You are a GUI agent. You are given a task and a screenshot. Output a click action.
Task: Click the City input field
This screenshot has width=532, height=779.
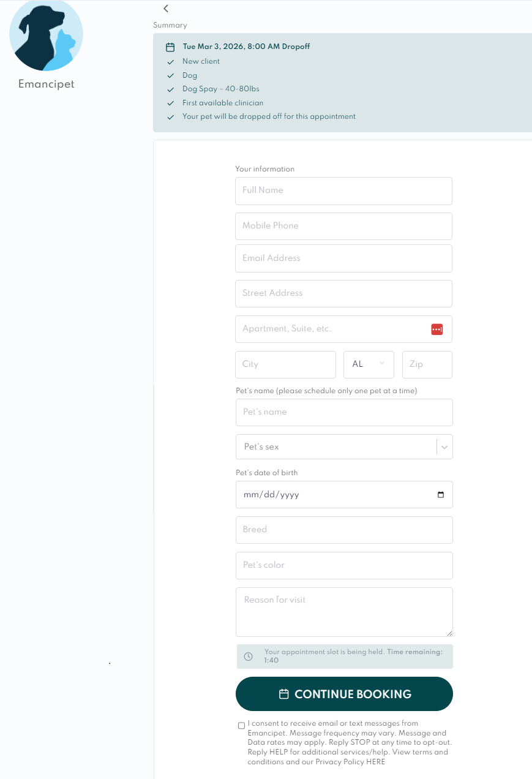[285, 364]
